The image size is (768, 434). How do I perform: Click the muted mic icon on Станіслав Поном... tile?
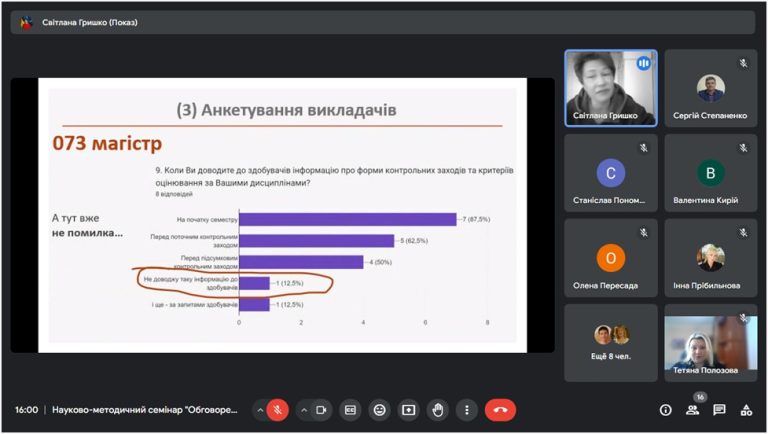[643, 148]
